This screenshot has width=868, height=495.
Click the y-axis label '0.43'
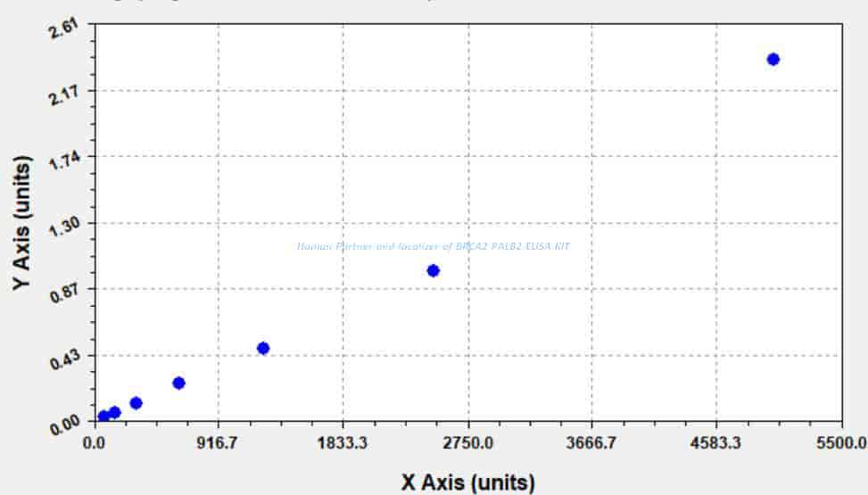tap(64, 360)
